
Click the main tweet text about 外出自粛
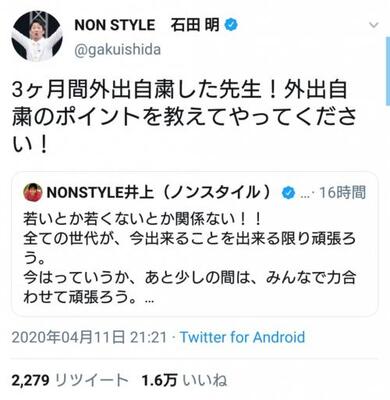click(x=184, y=117)
